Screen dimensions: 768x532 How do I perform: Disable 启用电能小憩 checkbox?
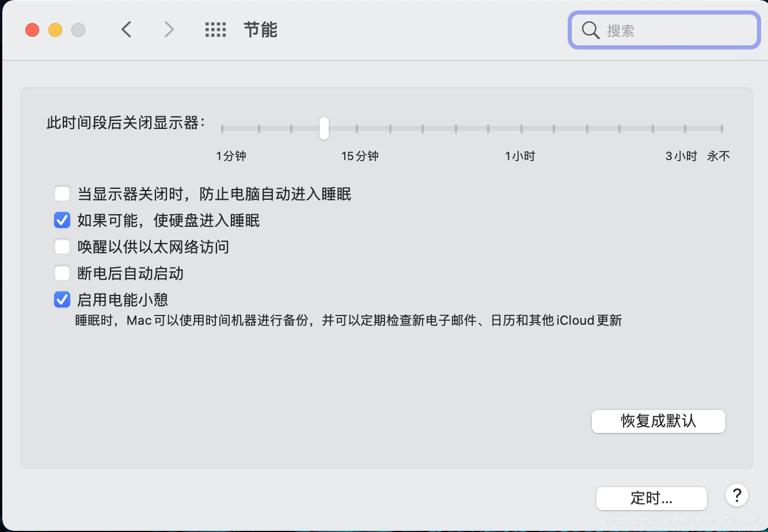(x=62, y=299)
